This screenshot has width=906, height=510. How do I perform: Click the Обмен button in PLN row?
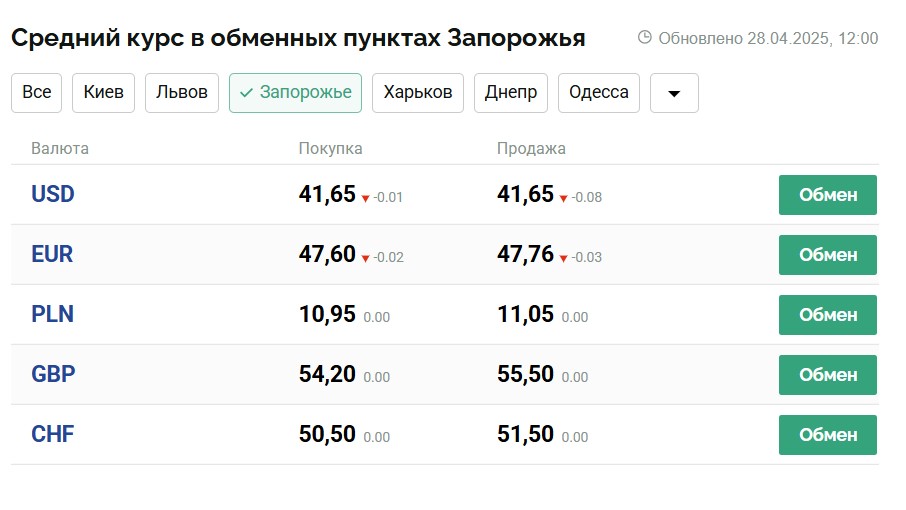pos(828,315)
